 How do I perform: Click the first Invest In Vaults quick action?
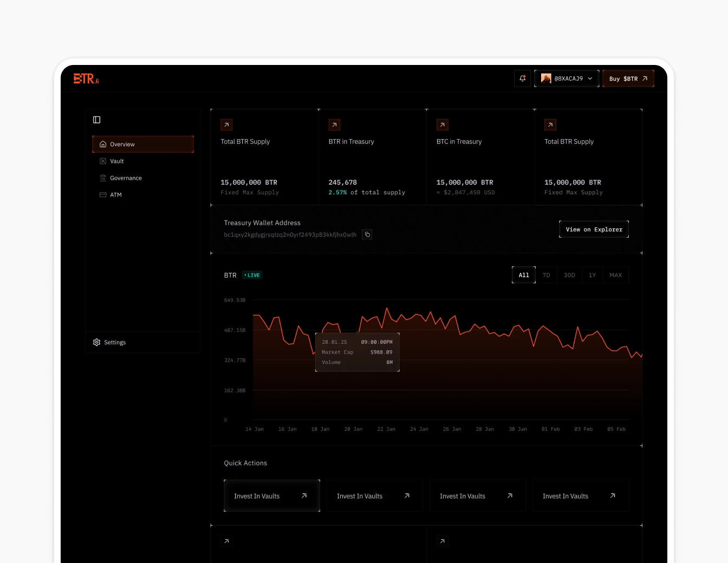click(271, 495)
